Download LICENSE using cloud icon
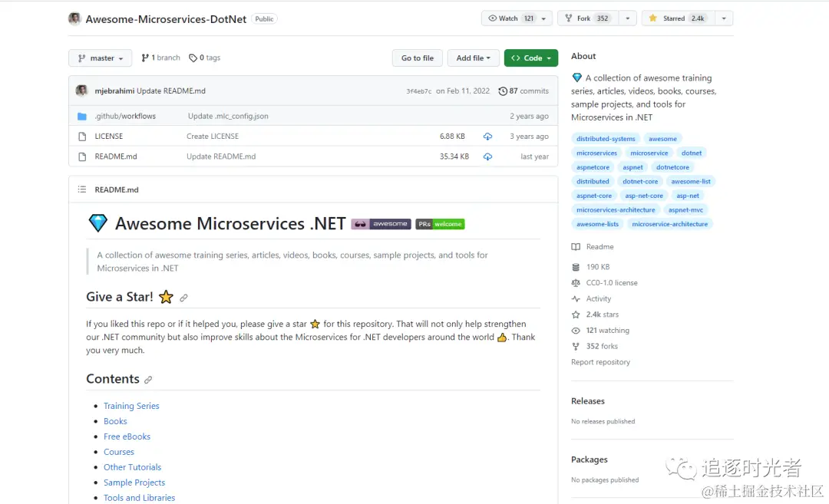Screen dimensions: 829x504 [x=487, y=137]
